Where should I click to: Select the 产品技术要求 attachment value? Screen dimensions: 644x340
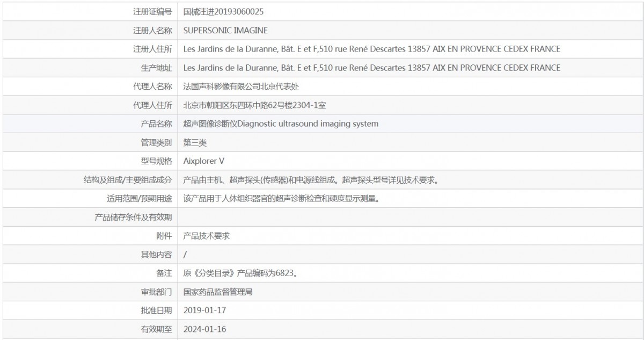pos(207,236)
